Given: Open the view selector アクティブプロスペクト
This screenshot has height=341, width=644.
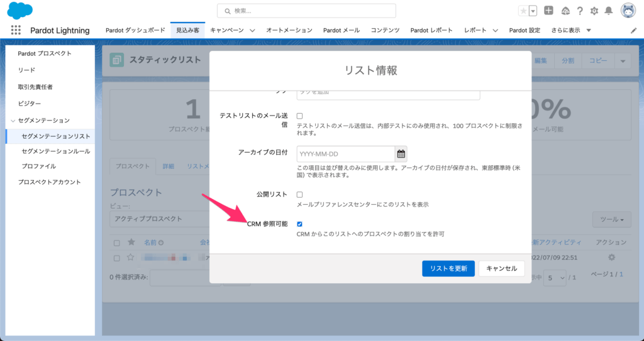Looking at the screenshot, I should 161,219.
